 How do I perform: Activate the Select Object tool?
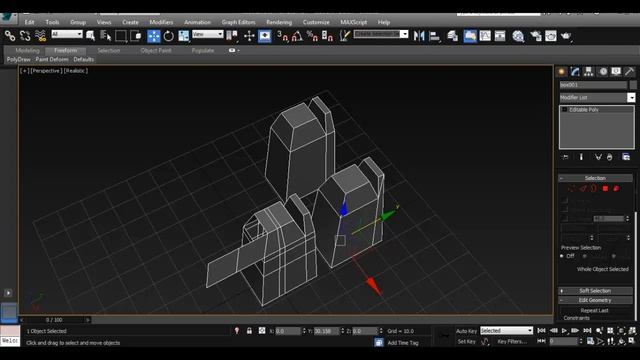point(91,36)
